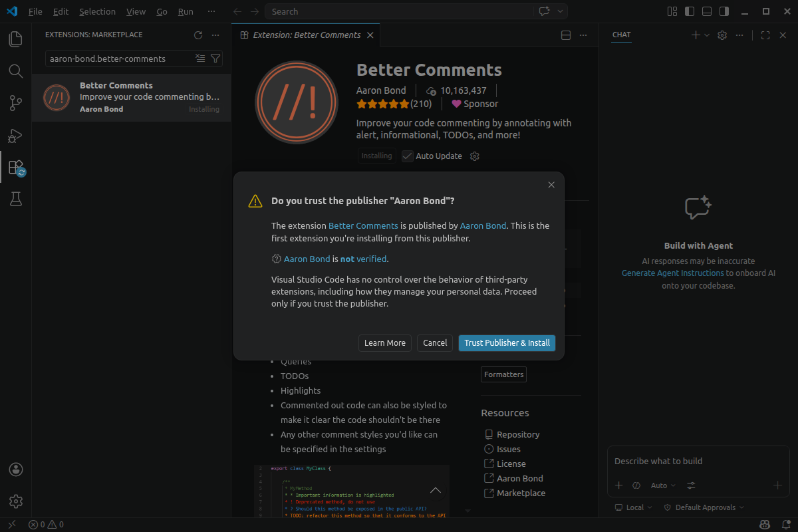Open the Manage gear in activity bar
This screenshot has height=532, width=798.
tap(16, 501)
